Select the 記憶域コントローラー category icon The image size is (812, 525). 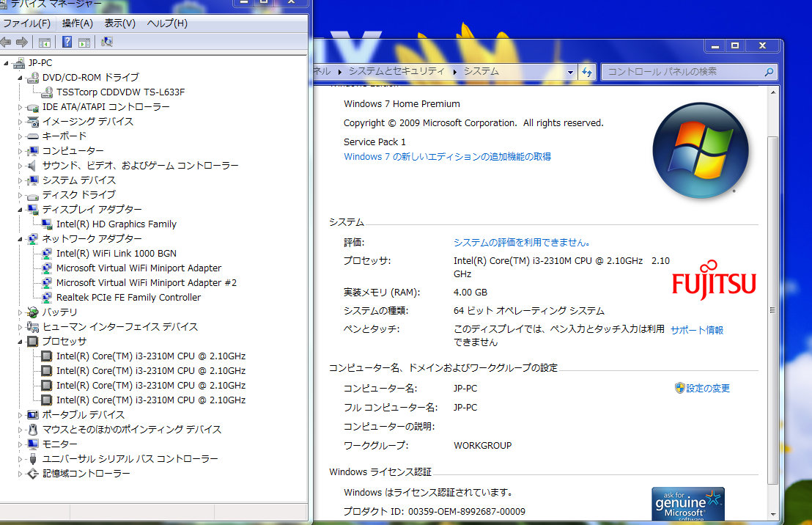click(x=33, y=474)
